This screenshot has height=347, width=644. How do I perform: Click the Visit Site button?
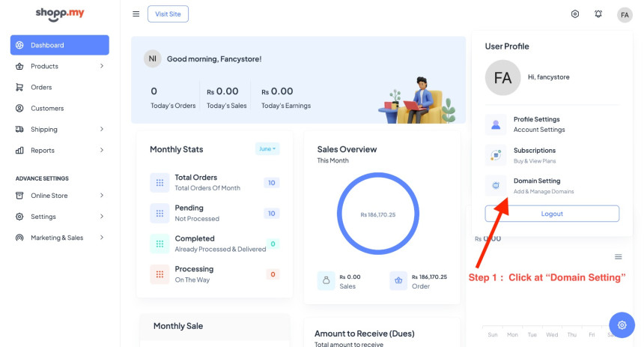click(168, 13)
